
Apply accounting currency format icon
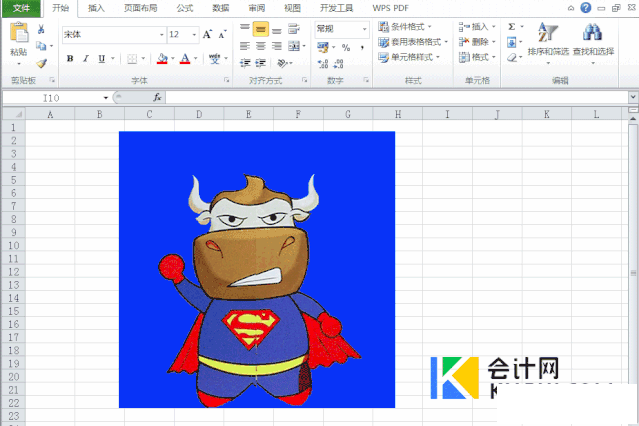[323, 47]
